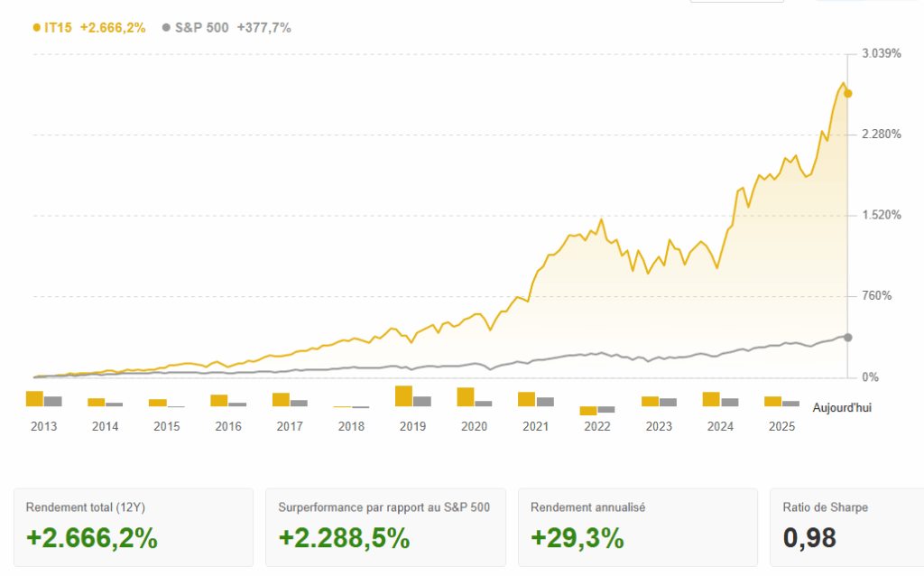Click the 2021 gray S&P 500 bar
The width and height of the screenshot is (924, 576).
point(545,401)
